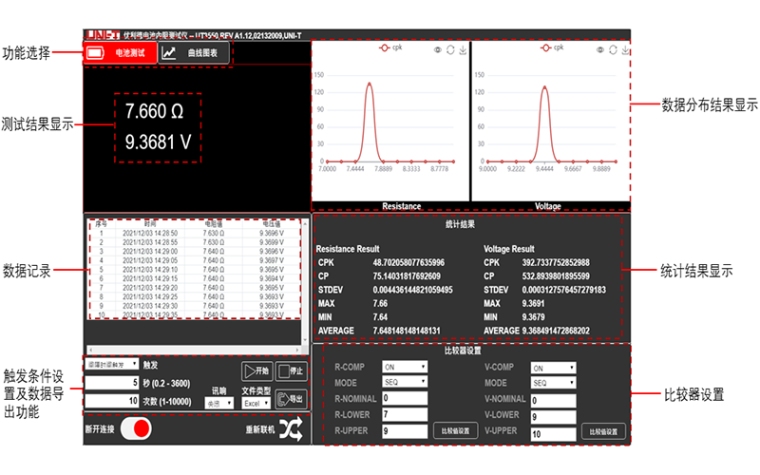
Task: Click the R-UPPER input field
Action: [405, 431]
